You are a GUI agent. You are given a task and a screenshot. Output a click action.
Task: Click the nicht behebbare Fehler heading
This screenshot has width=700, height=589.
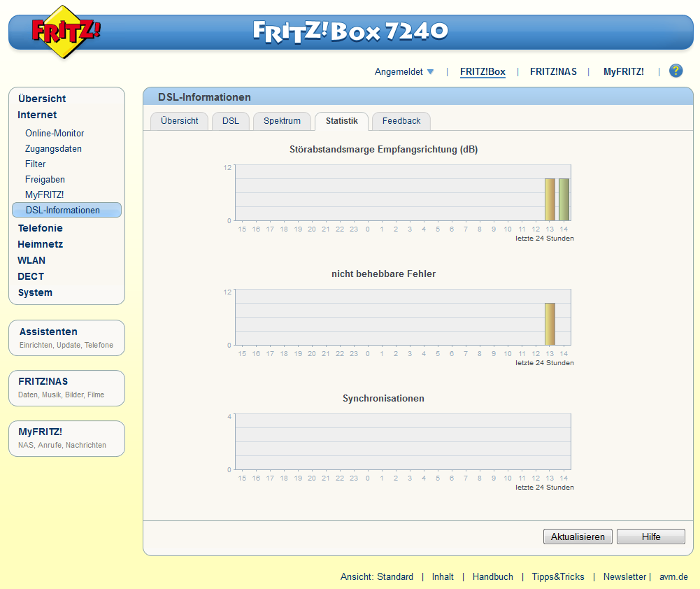pyautogui.click(x=383, y=274)
